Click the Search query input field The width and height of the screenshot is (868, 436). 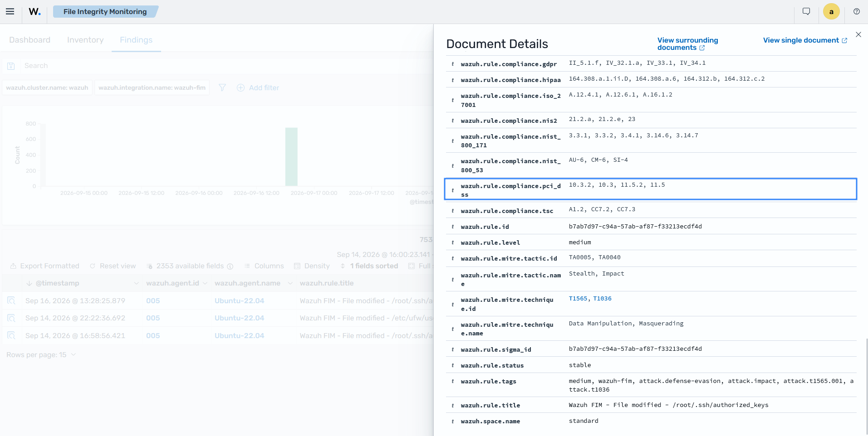point(227,66)
